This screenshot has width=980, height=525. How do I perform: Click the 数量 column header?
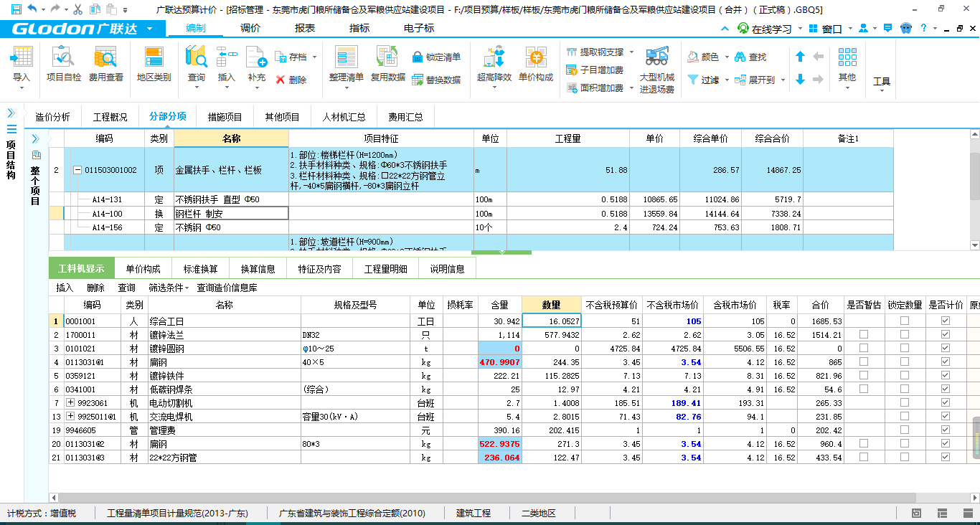coord(551,305)
